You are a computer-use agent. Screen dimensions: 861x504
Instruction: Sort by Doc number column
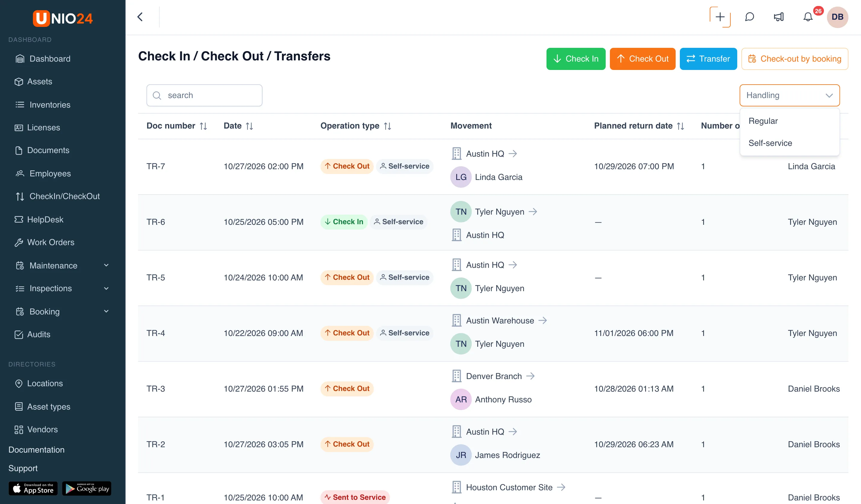coord(203,126)
